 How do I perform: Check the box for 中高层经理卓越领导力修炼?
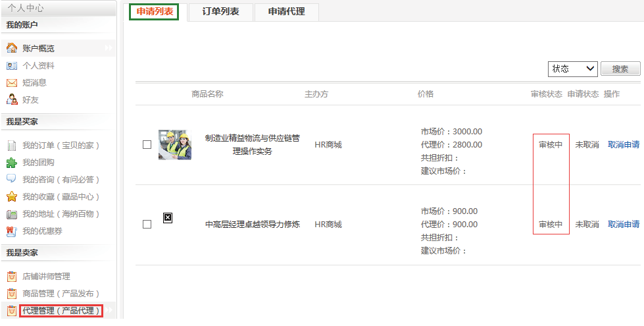(147, 225)
